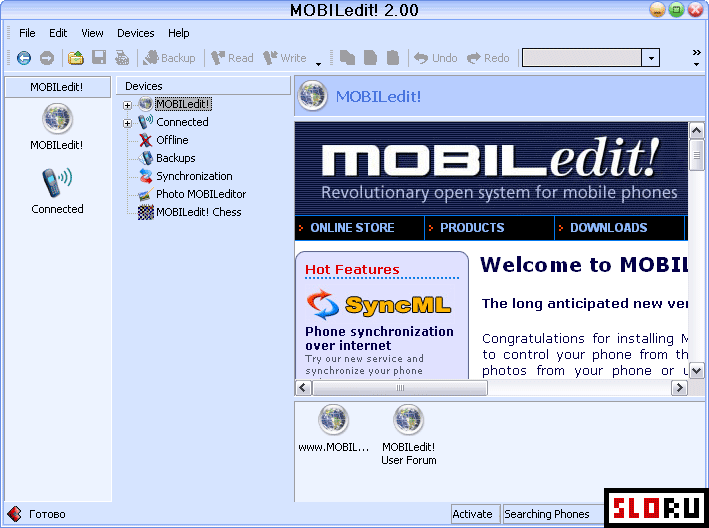
Task: Select MOBILedit! in the Devices tree
Action: [x=183, y=104]
